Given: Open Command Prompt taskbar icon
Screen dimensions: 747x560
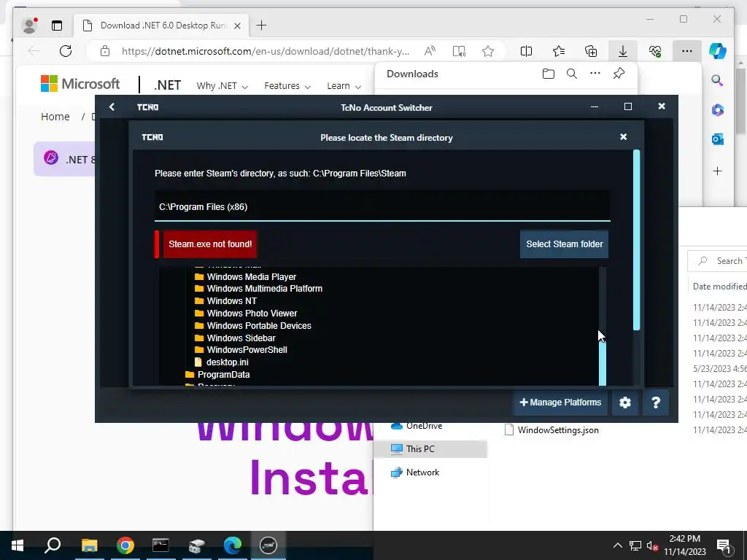Looking at the screenshot, I should [160, 545].
